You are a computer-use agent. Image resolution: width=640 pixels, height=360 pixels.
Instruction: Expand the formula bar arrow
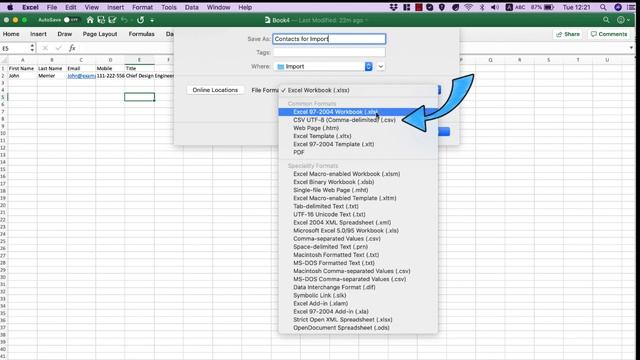coord(631,48)
